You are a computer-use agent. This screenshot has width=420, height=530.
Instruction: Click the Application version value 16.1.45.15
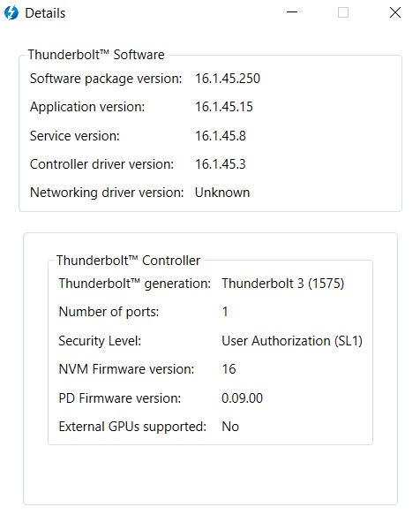[x=224, y=107]
